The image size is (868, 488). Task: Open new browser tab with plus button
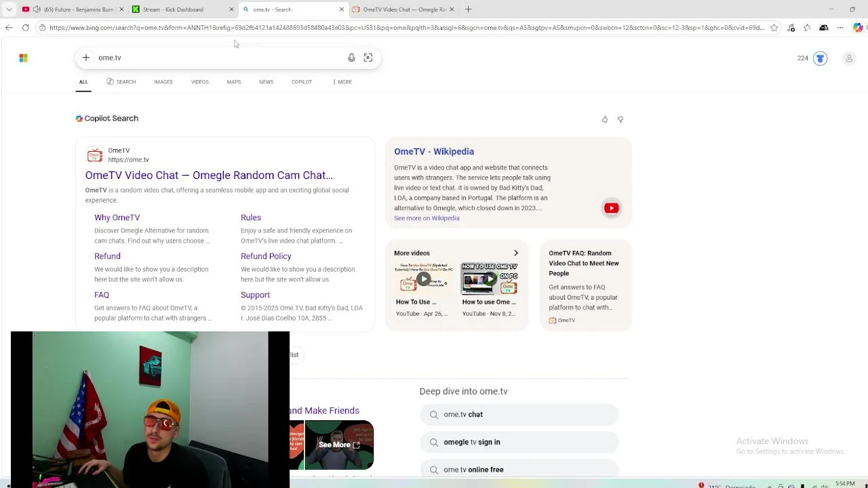(468, 9)
